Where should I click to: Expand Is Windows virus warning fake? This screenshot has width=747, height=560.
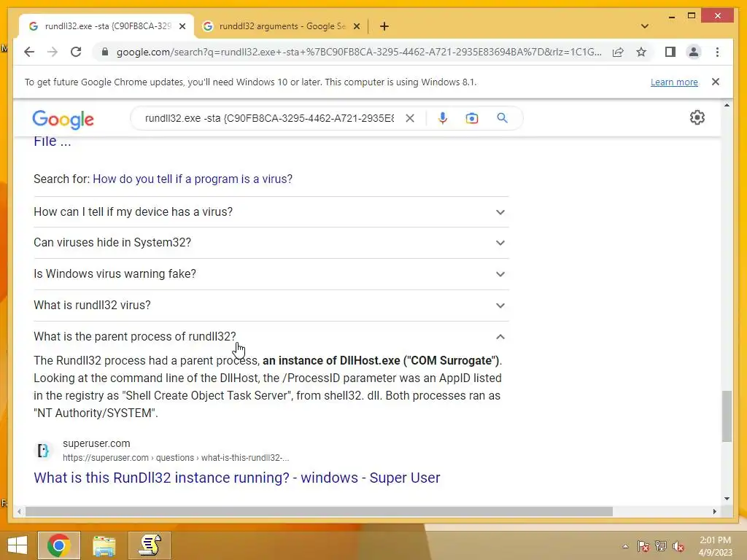tap(271, 274)
